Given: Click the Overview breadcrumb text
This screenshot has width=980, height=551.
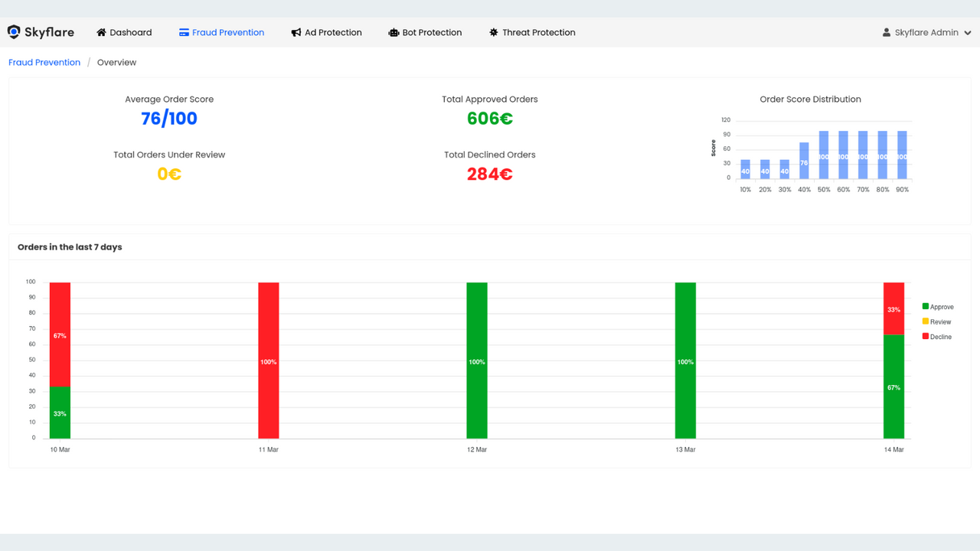Looking at the screenshot, I should click(x=116, y=63).
